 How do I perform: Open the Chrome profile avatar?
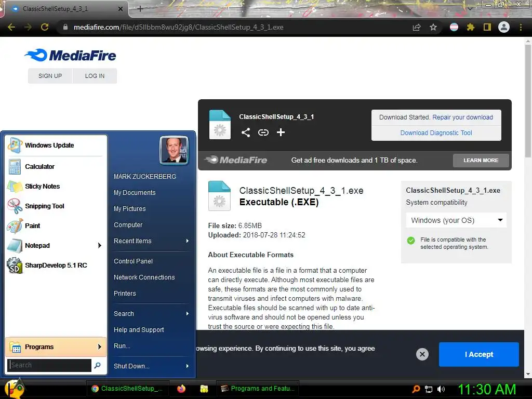(x=504, y=27)
